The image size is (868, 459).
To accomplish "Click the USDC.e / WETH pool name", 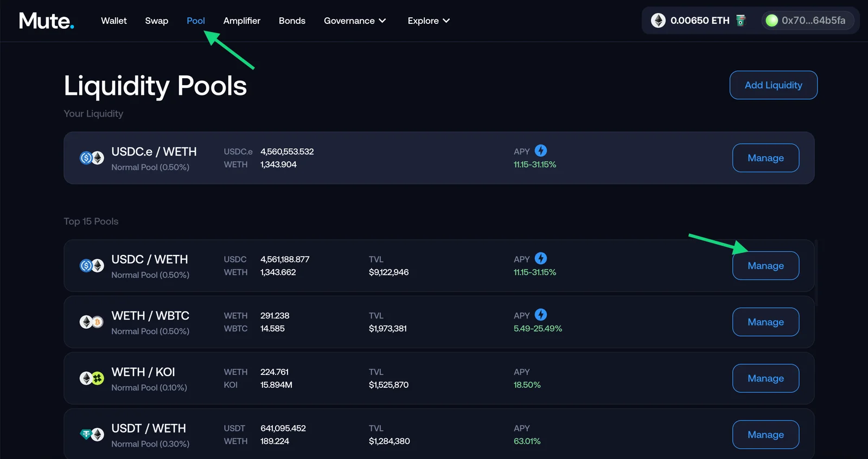I will (154, 151).
